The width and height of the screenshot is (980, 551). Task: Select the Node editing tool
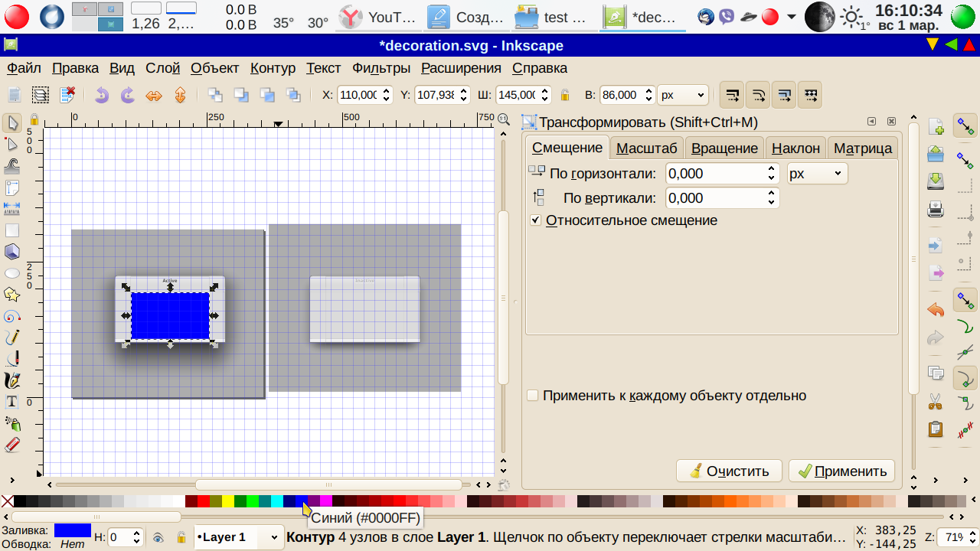click(12, 144)
